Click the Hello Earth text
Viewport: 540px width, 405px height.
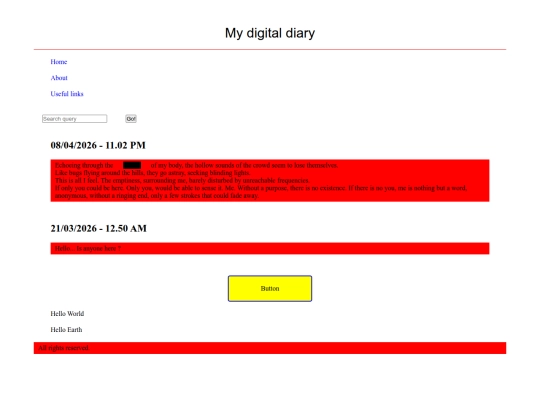click(x=66, y=330)
